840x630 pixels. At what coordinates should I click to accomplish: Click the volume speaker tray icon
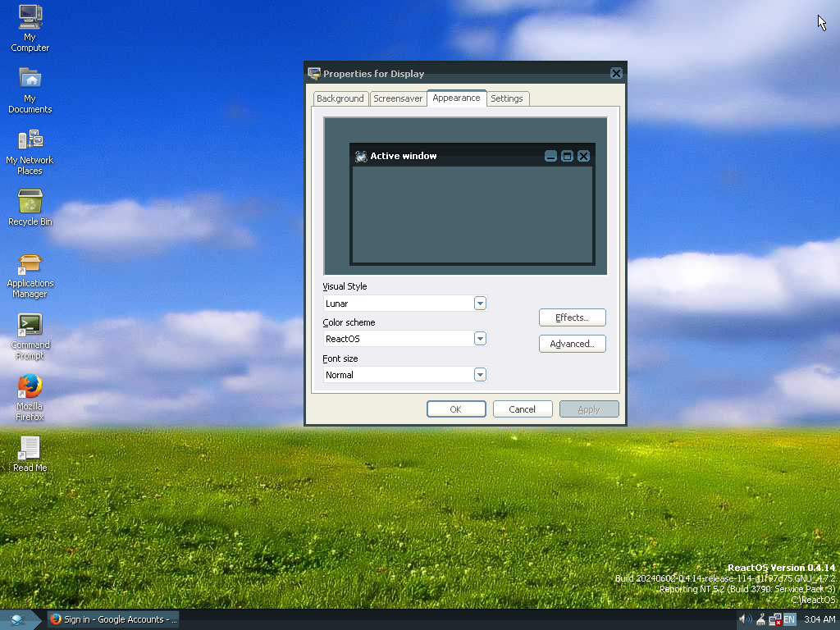744,619
